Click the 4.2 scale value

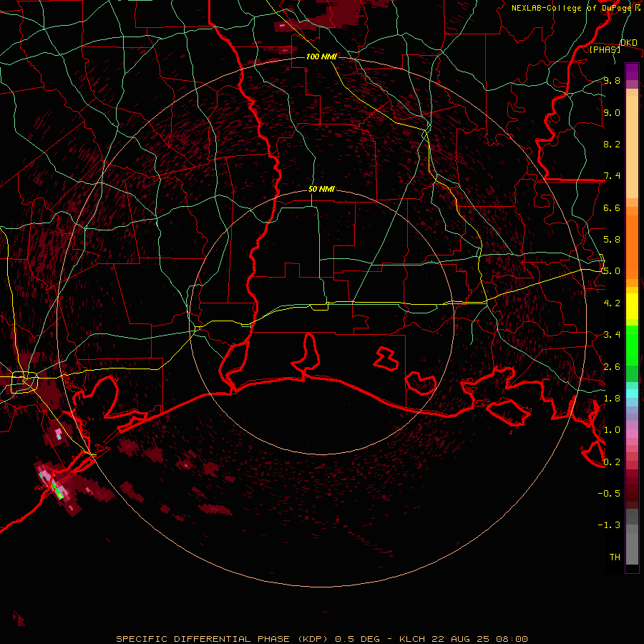click(612, 303)
